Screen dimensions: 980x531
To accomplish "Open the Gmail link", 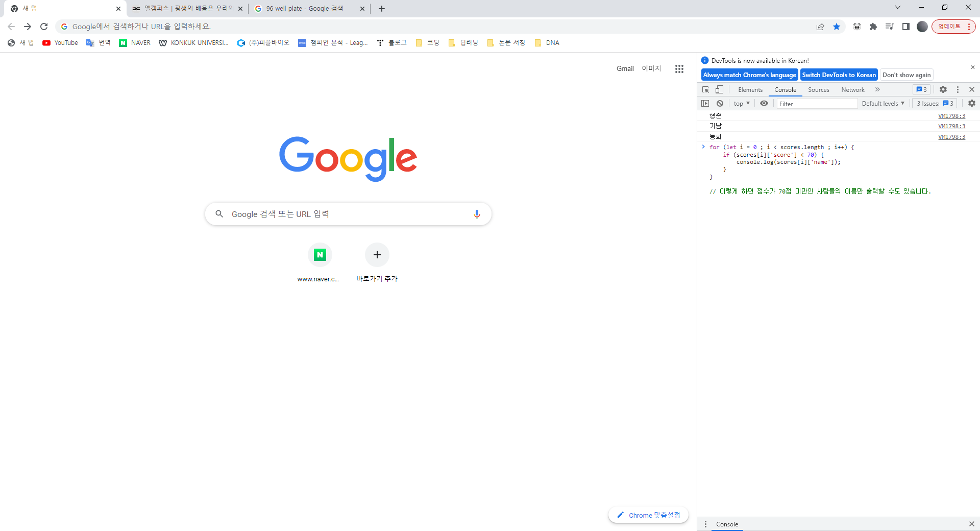I will tap(625, 69).
